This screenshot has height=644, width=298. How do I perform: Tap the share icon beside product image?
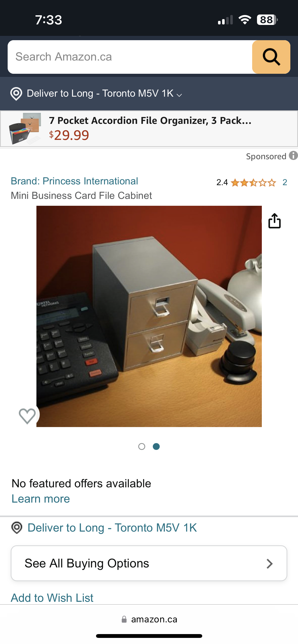pyautogui.click(x=275, y=221)
